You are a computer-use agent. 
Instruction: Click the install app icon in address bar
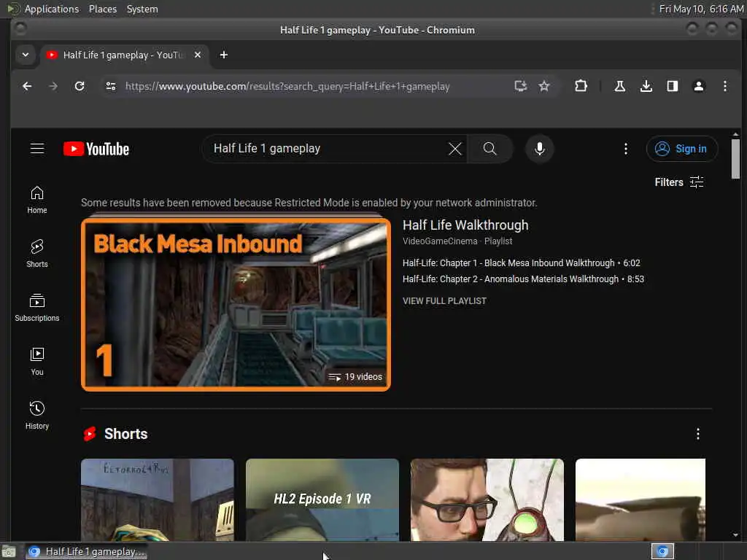pyautogui.click(x=520, y=86)
